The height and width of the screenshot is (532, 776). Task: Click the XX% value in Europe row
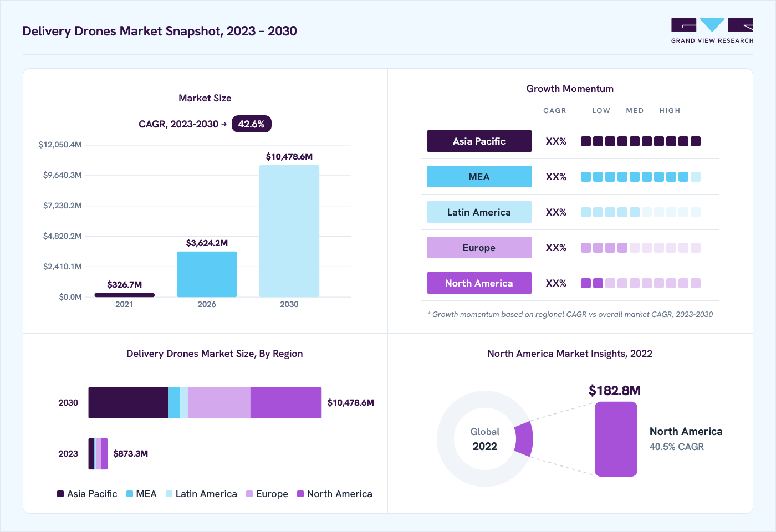click(x=556, y=248)
